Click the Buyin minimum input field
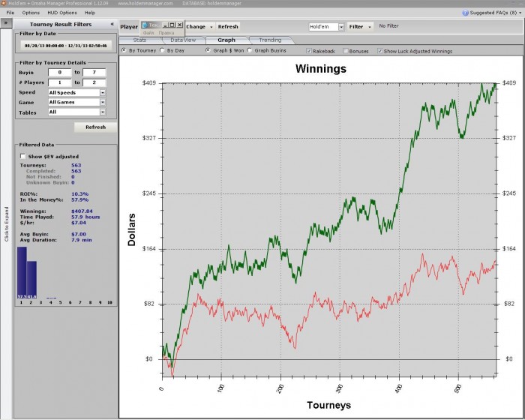This screenshot has width=525, height=420. 60,72
